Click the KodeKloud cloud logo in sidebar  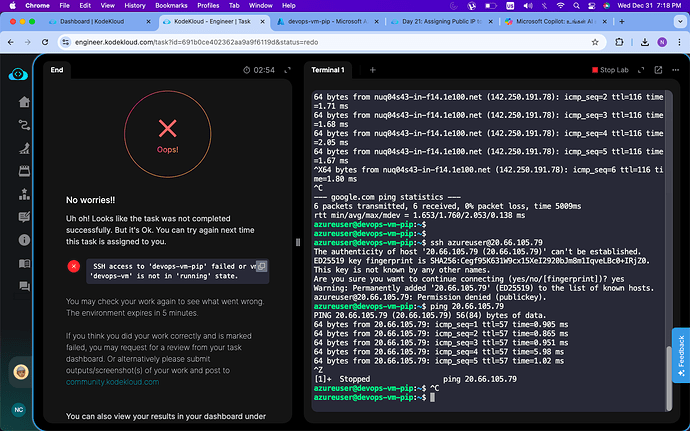(18, 73)
